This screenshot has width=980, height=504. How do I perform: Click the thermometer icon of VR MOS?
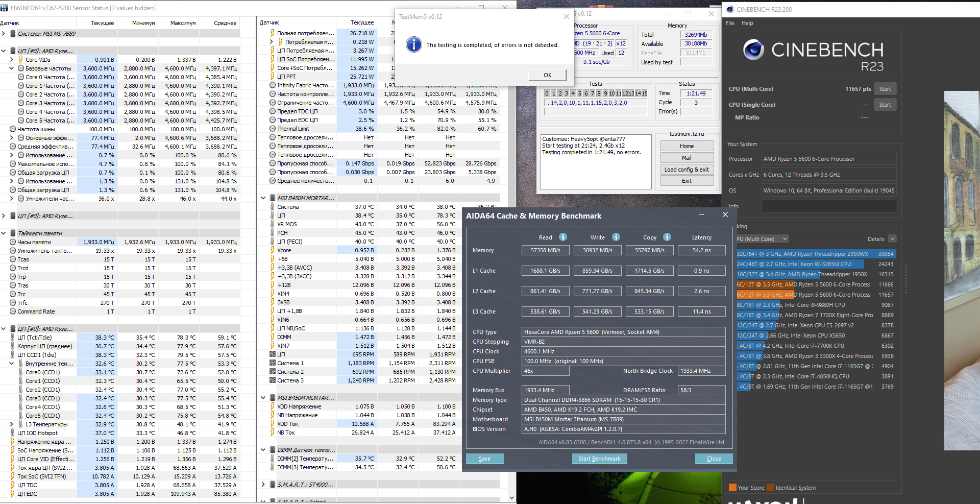[x=273, y=224]
